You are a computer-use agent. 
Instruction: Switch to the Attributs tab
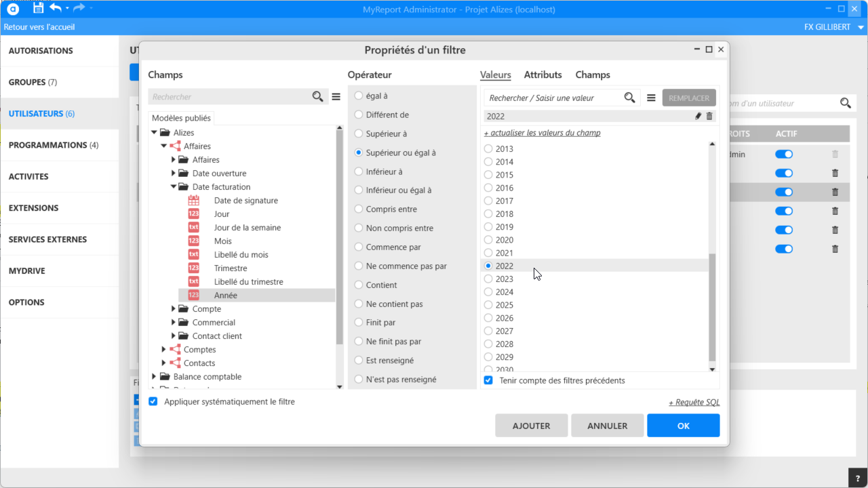(x=542, y=75)
